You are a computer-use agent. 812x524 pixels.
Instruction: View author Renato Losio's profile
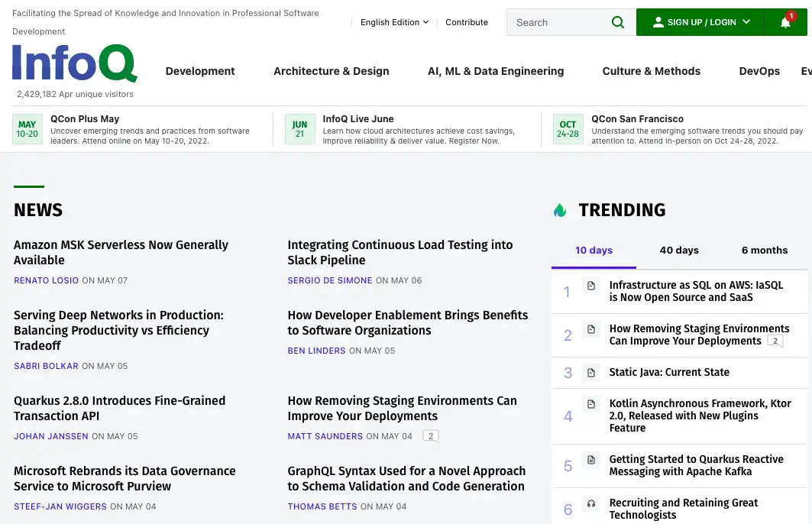pyautogui.click(x=46, y=280)
